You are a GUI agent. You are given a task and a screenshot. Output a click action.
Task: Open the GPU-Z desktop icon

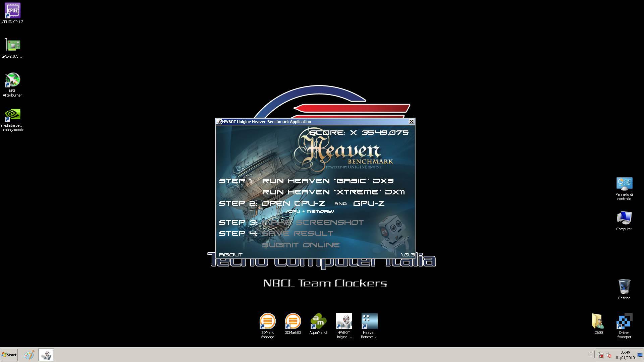click(x=13, y=48)
